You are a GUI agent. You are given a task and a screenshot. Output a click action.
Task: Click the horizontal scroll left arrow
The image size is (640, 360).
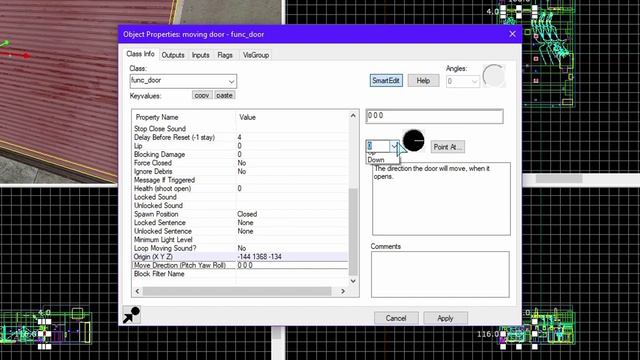pos(137,291)
